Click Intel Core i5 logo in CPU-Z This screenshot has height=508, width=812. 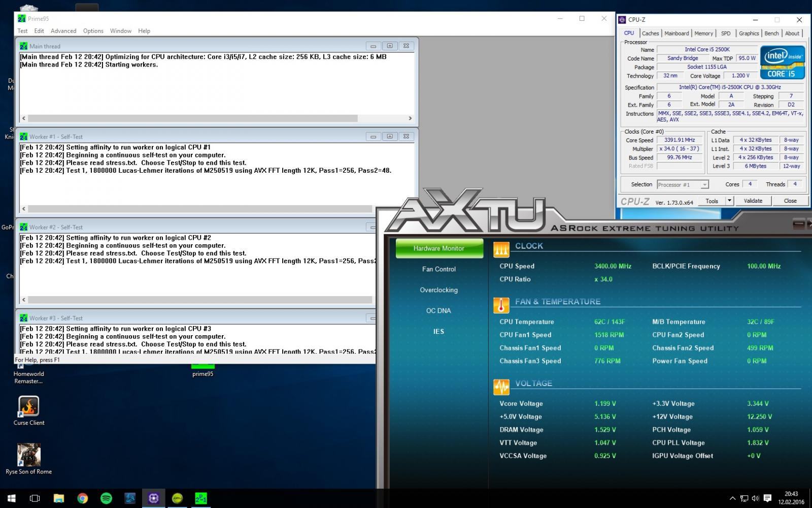tap(782, 62)
